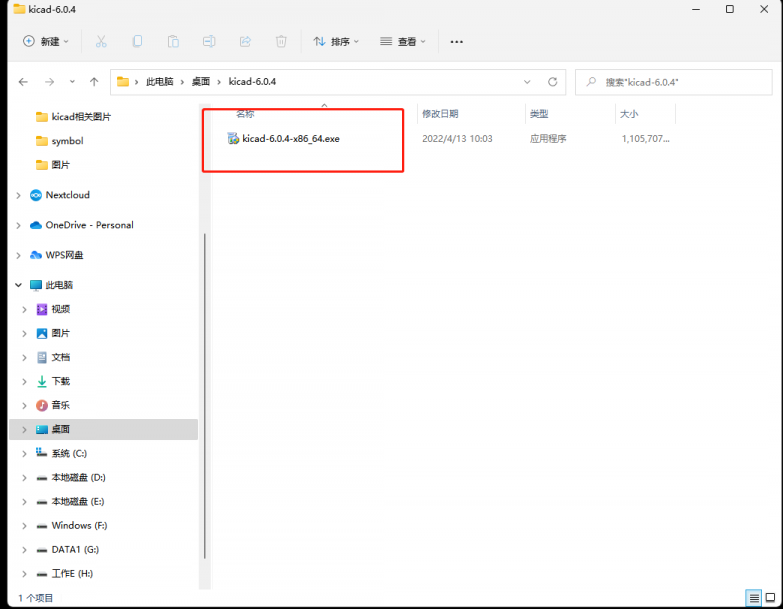This screenshot has width=783, height=609.
Task: Expand the OneDrive - Personal node
Action: [18, 225]
